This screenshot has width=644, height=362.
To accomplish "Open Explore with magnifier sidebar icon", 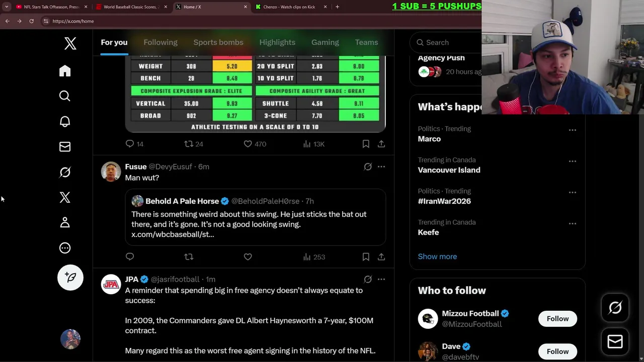I will [x=65, y=96].
